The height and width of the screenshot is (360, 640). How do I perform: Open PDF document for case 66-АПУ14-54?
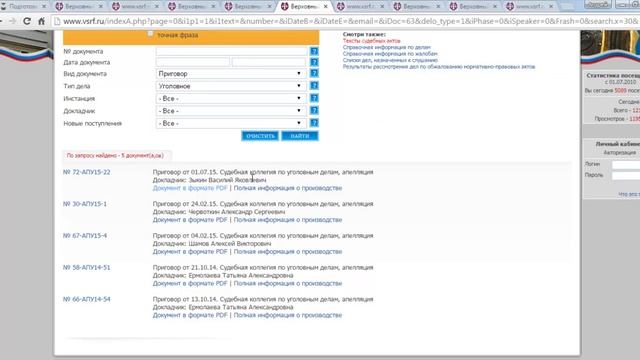[190, 315]
